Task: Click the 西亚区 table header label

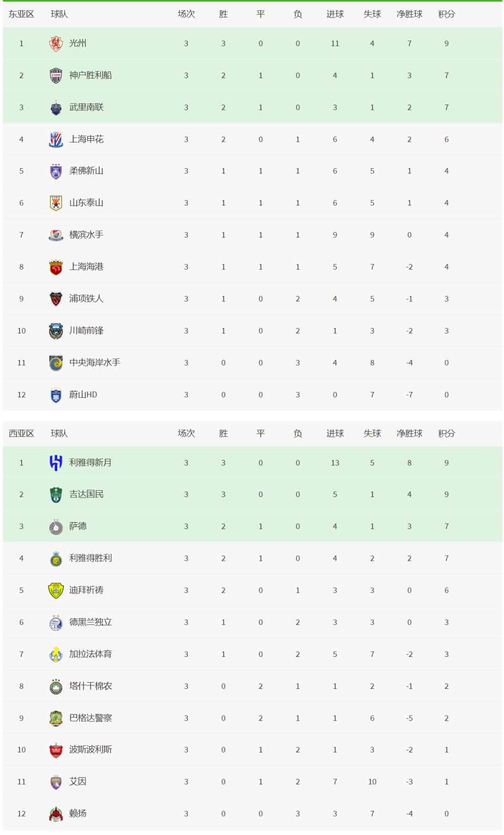Action: pyautogui.click(x=21, y=434)
